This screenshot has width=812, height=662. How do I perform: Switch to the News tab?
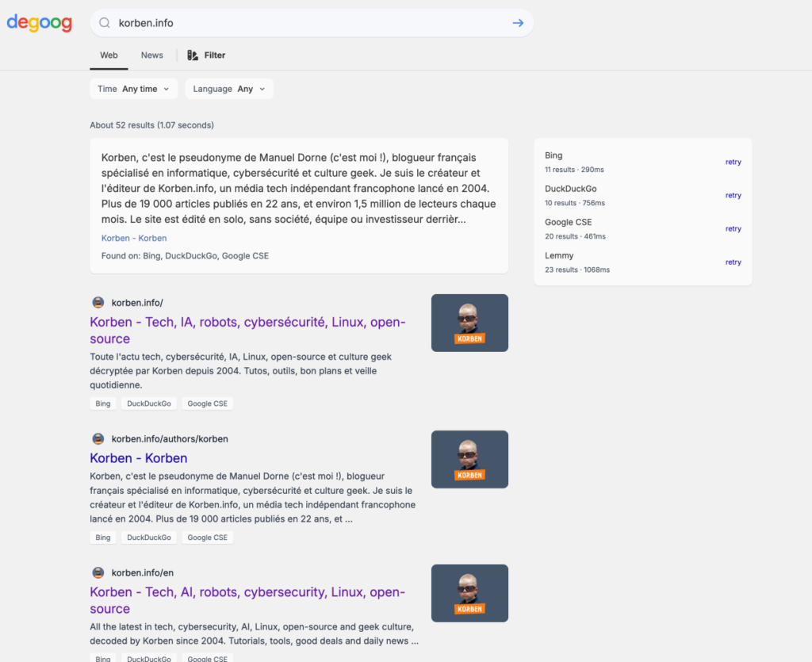coord(151,55)
